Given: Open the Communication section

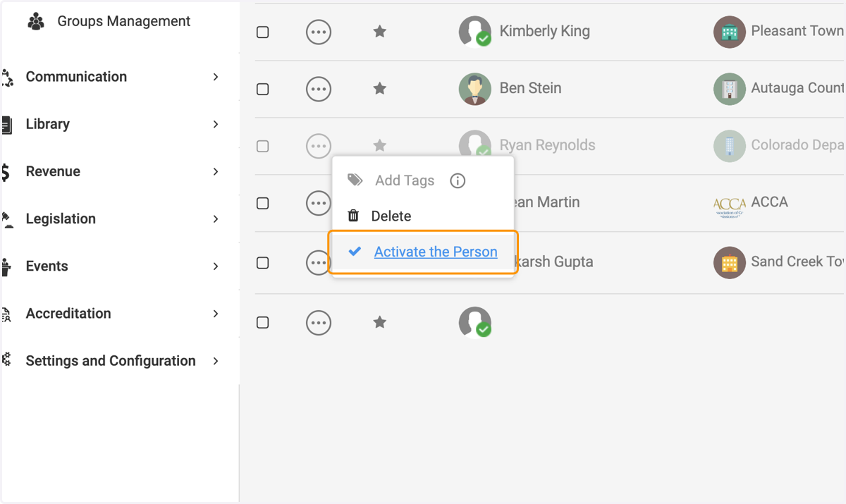Looking at the screenshot, I should (76, 77).
